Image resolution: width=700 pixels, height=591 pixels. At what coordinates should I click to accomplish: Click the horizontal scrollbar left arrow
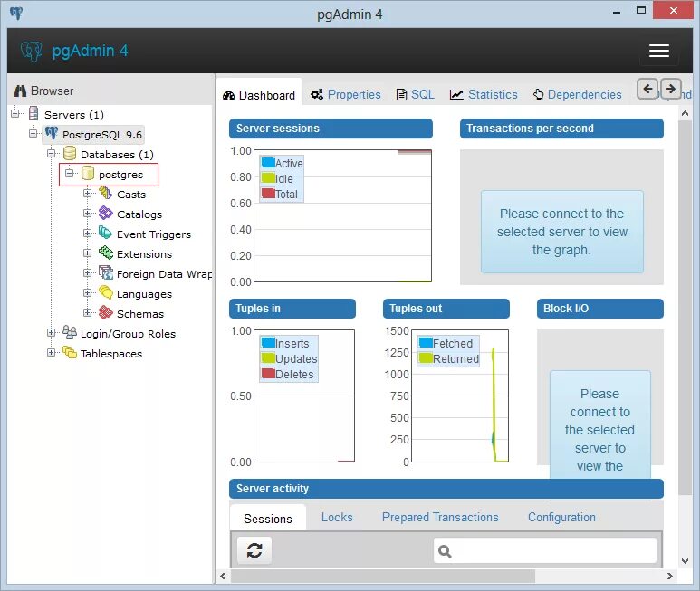pos(223,576)
